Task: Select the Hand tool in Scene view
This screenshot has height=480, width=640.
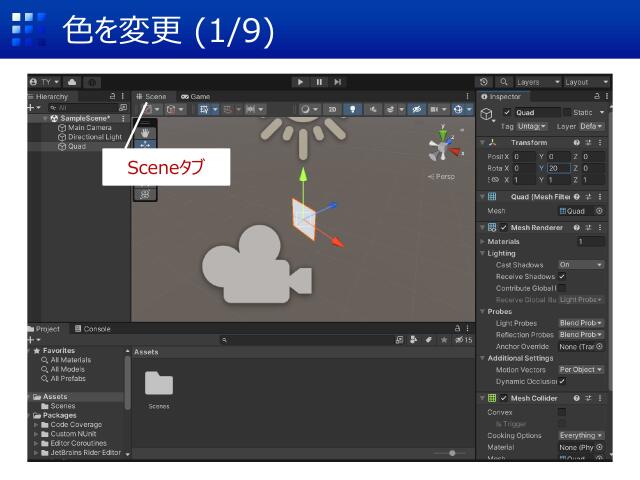Action: pyautogui.click(x=145, y=131)
